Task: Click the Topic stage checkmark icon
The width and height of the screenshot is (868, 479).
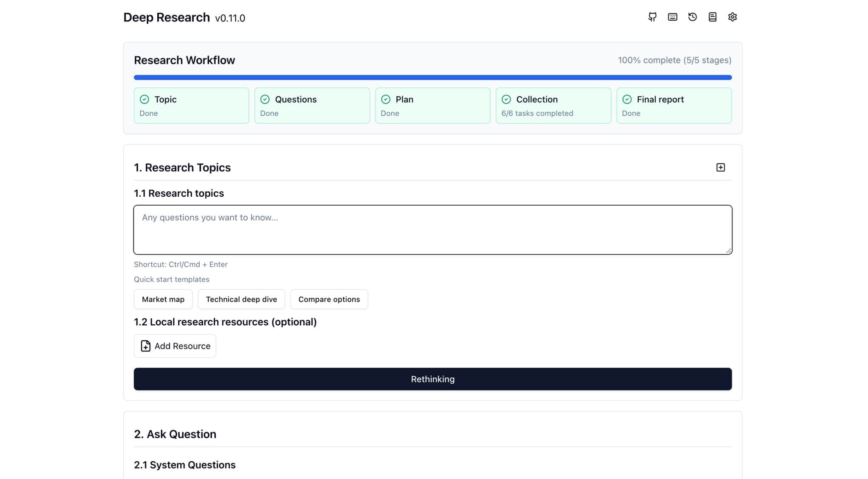Action: [x=145, y=99]
